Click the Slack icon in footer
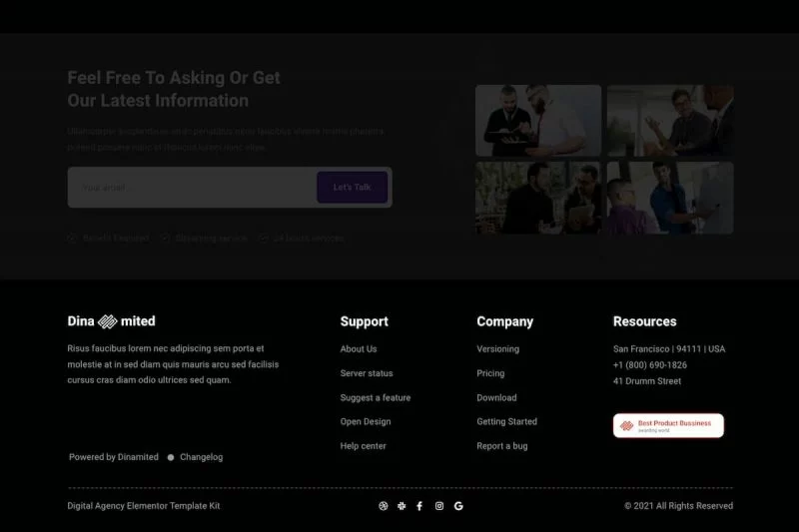This screenshot has width=799, height=532. [401, 506]
